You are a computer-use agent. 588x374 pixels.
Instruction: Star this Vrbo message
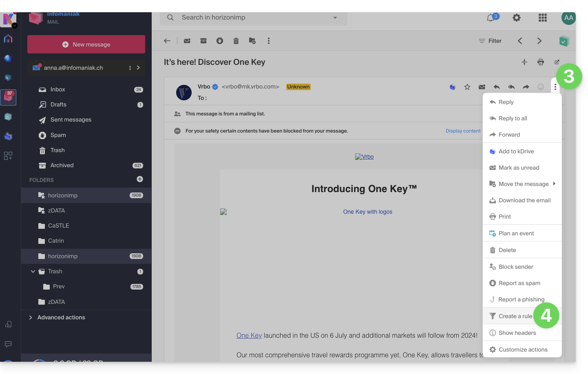[467, 87]
